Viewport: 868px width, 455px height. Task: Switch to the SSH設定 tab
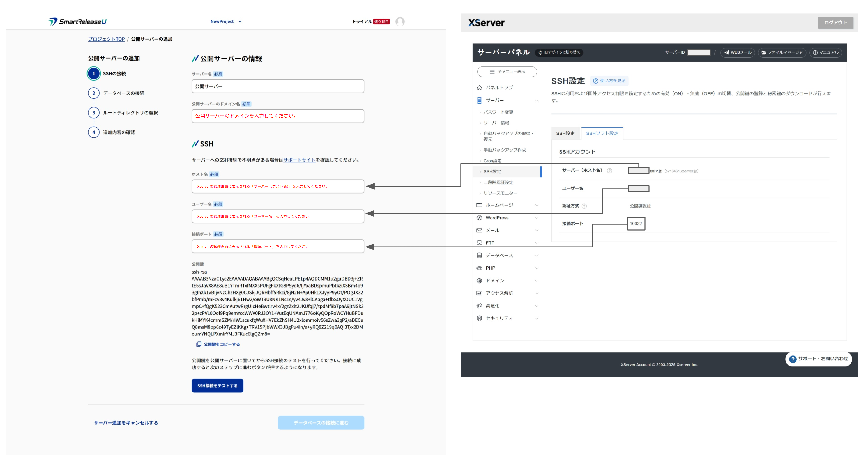pyautogui.click(x=565, y=134)
